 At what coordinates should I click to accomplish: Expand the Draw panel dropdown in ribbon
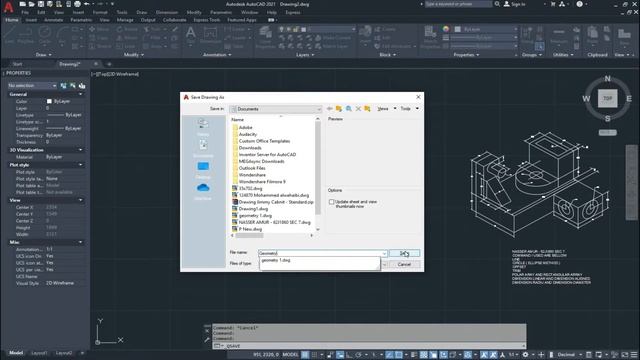click(x=44, y=55)
